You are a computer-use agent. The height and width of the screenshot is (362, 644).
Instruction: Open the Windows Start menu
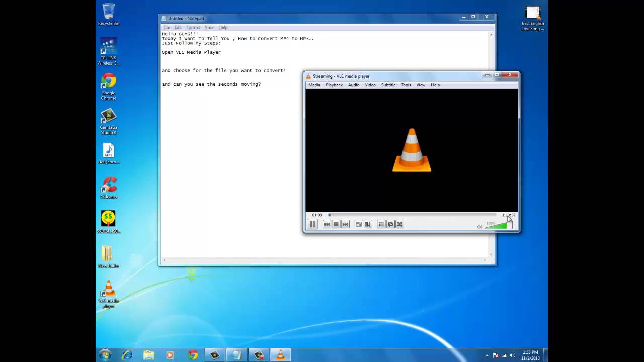coord(105,355)
